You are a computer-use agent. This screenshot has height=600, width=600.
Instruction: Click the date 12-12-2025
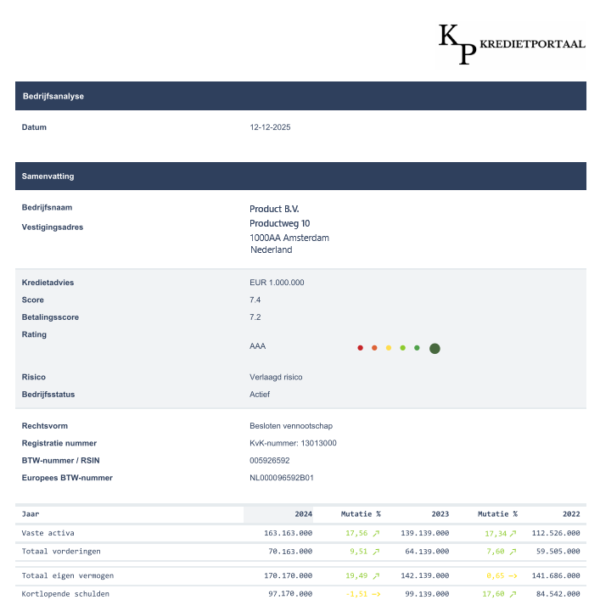(x=270, y=128)
